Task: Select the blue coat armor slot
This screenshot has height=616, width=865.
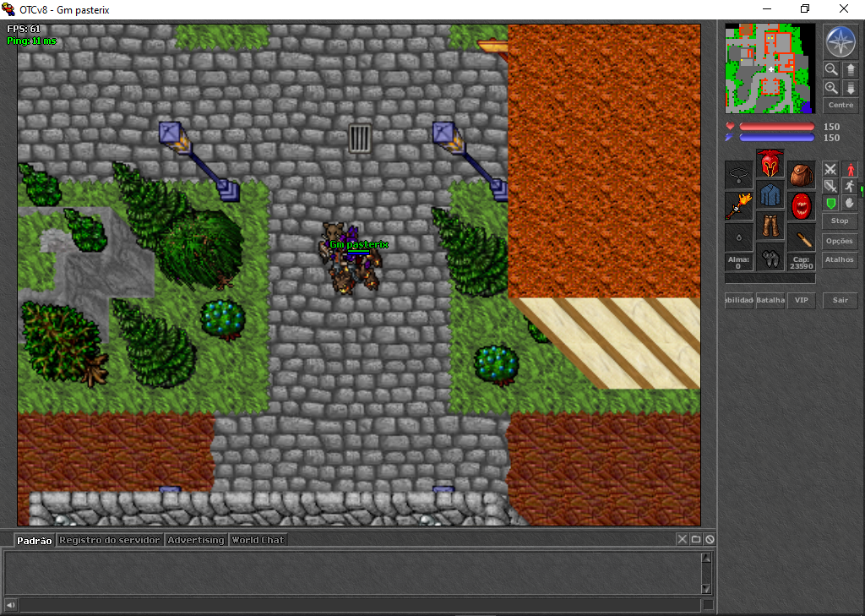Action: (770, 195)
